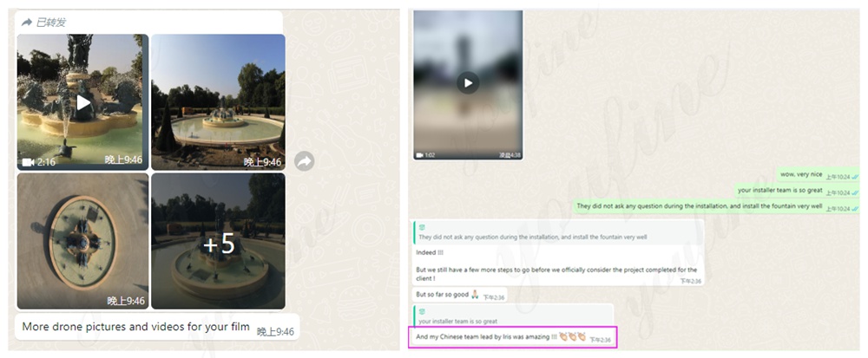Screen dimensions: 868x358
Task: Click the round forward arrow beside photos
Action: [x=305, y=161]
